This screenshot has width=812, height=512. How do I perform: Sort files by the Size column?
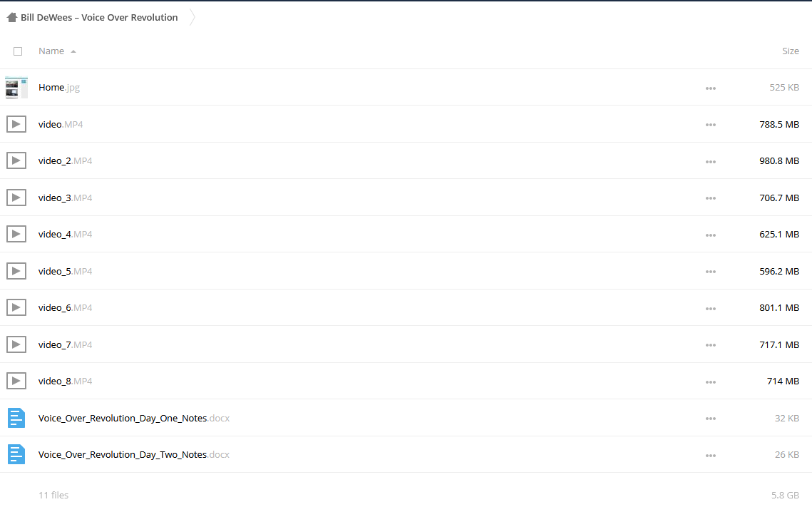coord(790,51)
